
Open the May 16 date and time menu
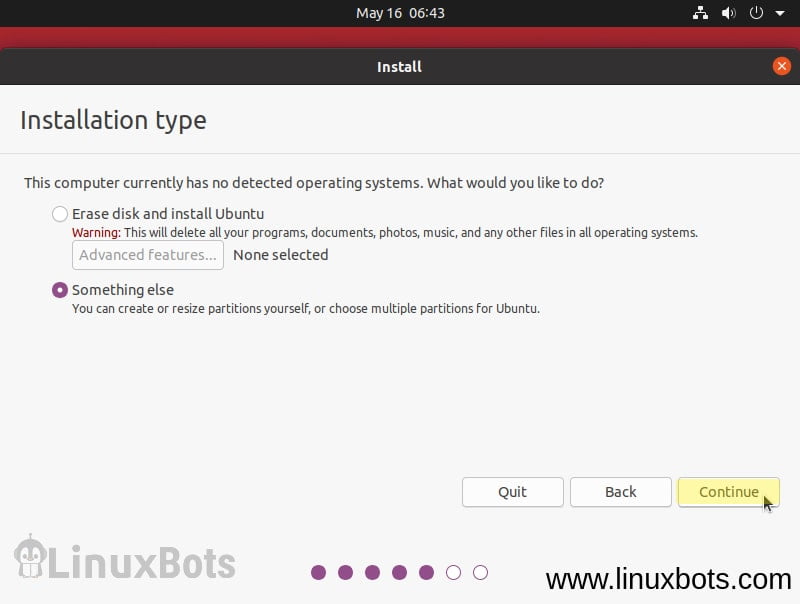(400, 13)
